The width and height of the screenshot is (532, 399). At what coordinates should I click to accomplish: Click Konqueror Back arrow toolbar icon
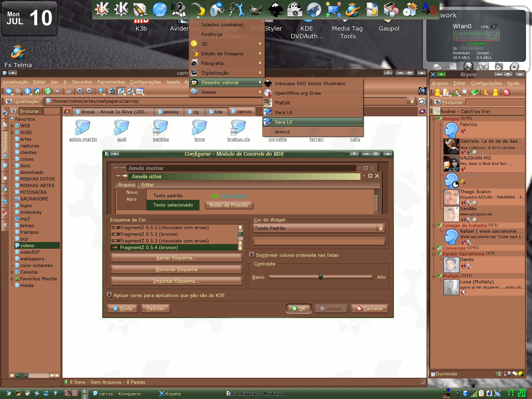(x=9, y=91)
